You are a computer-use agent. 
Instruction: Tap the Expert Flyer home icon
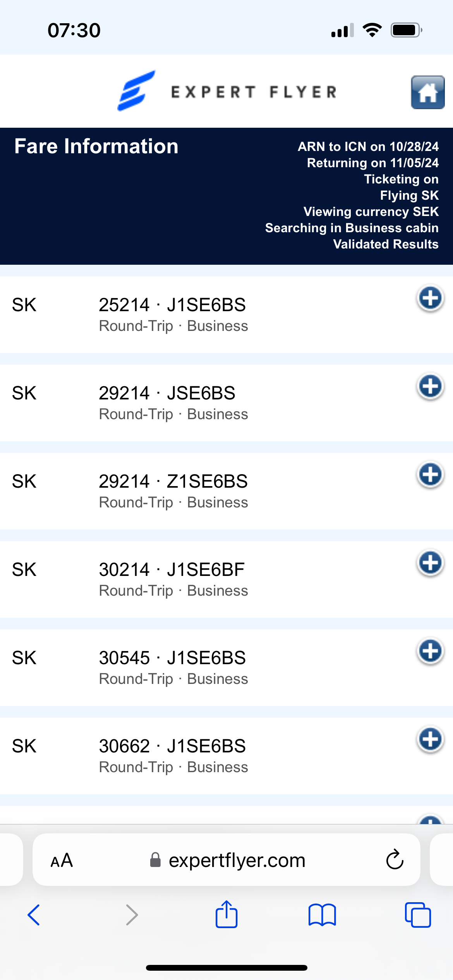[x=427, y=93]
